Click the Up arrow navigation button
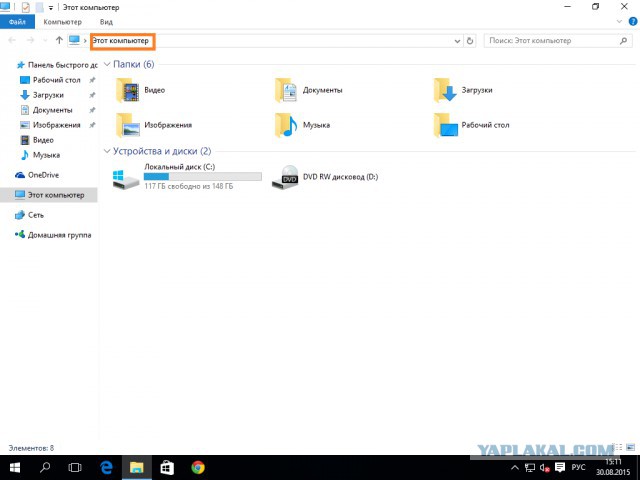This screenshot has height=480, width=640. point(59,41)
